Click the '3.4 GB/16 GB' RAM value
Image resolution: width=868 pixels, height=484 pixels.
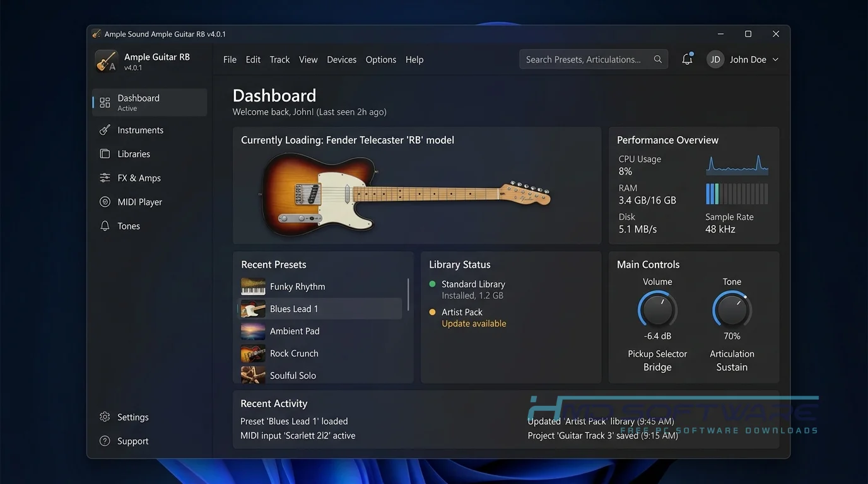click(647, 200)
